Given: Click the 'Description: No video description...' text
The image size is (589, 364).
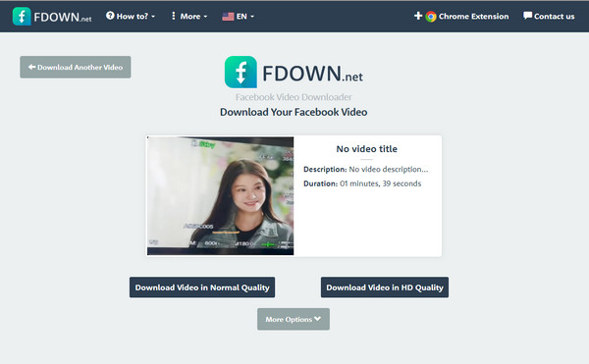Looking at the screenshot, I should (365, 169).
